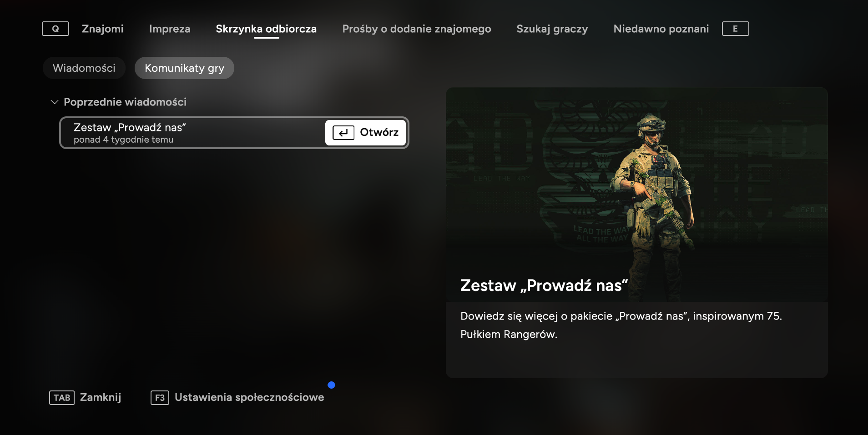
Task: Click the Ranger soldier preview image
Action: click(636, 194)
